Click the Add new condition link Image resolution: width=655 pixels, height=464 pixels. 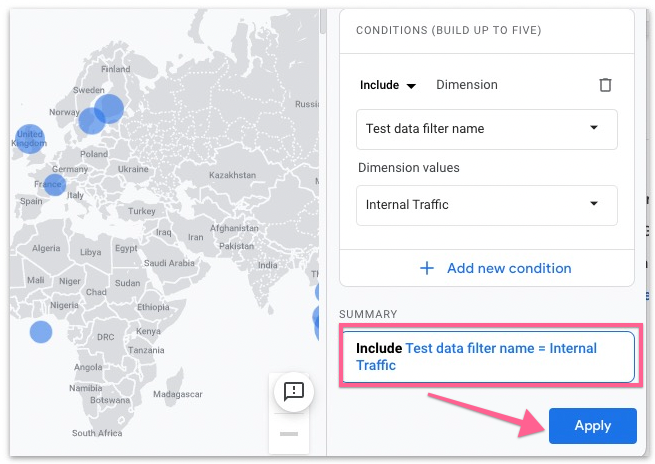click(509, 268)
